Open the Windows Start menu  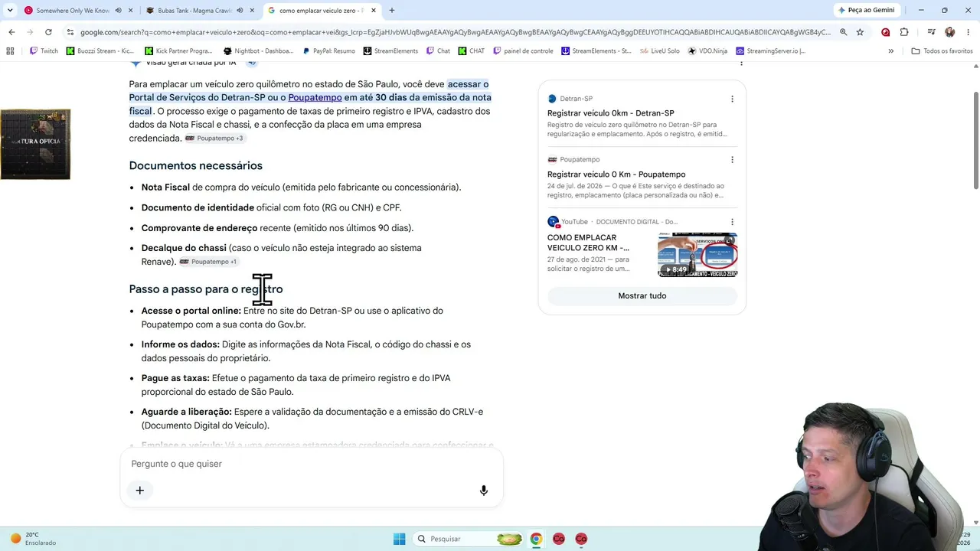pyautogui.click(x=399, y=539)
